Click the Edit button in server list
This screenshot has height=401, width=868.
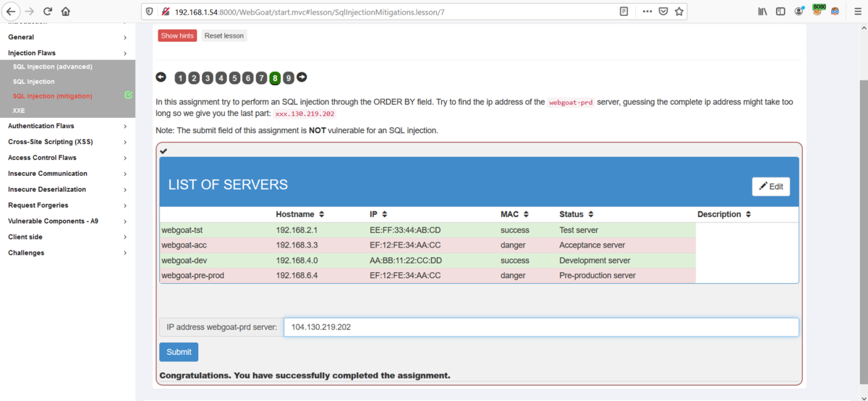pos(771,186)
